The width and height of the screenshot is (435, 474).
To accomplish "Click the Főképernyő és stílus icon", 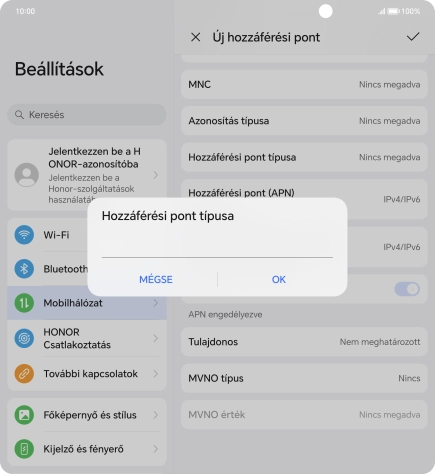I will click(x=24, y=415).
